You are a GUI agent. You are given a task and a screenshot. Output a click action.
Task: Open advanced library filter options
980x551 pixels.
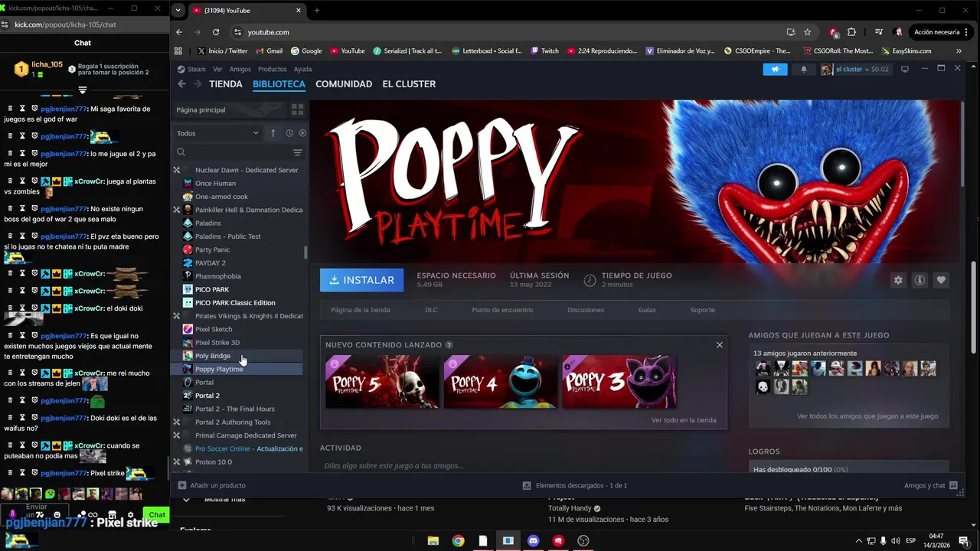(298, 152)
